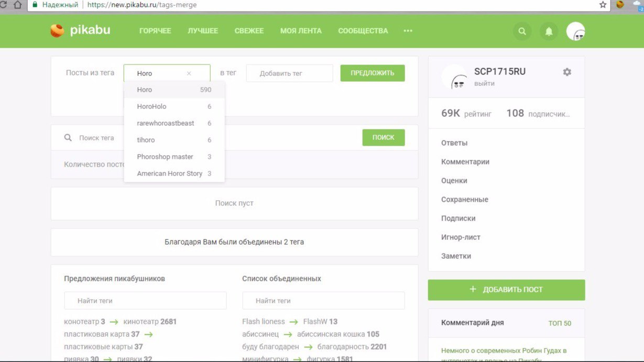Clear the Horo tag with X icon
Image resolution: width=644 pixels, height=362 pixels.
(x=189, y=74)
